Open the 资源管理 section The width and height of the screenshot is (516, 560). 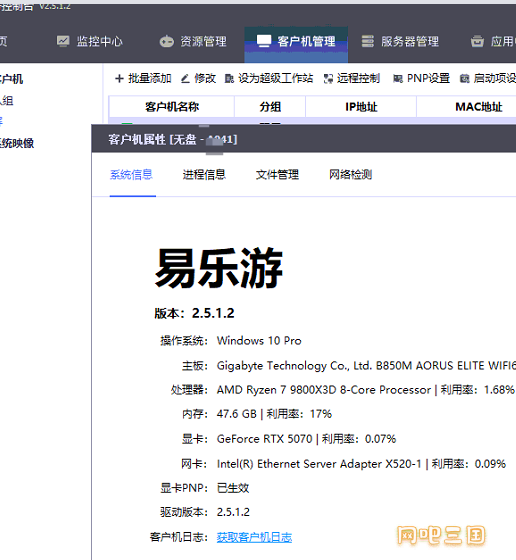tap(193, 42)
